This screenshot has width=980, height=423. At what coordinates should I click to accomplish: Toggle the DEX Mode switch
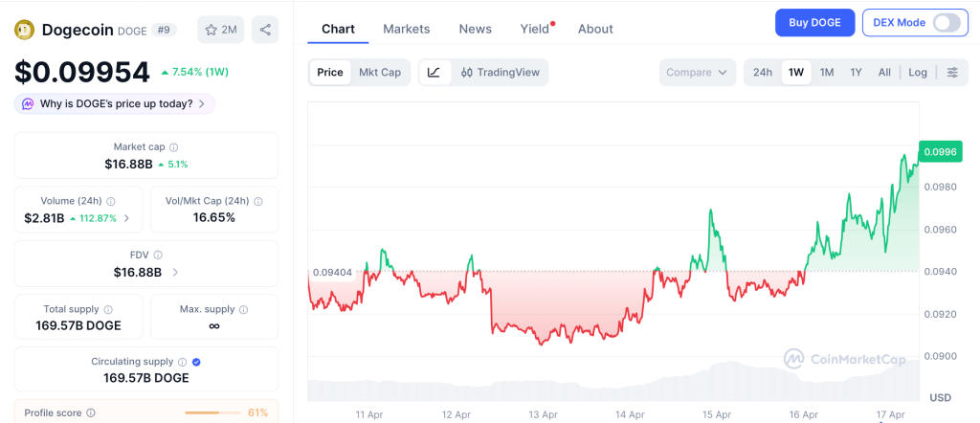946,22
